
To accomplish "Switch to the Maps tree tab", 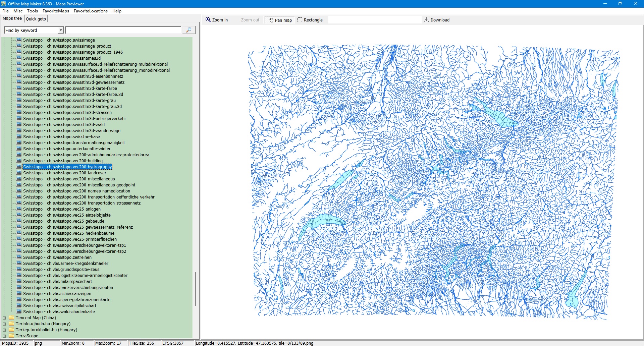I will tap(12, 18).
